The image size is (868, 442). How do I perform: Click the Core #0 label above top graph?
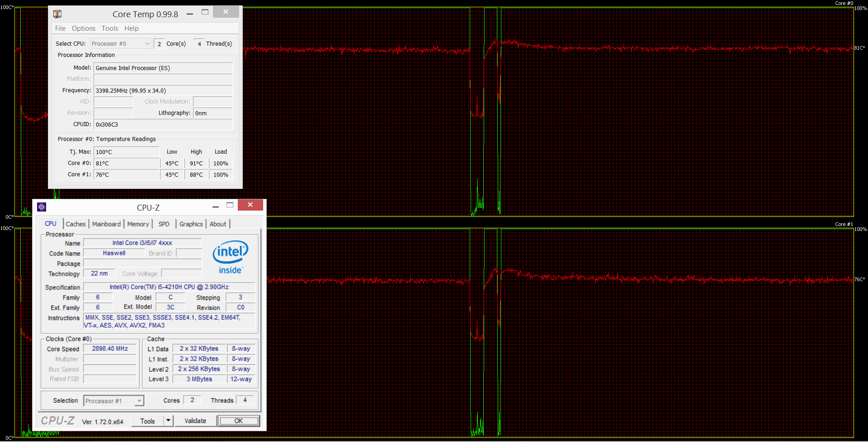(x=844, y=3)
